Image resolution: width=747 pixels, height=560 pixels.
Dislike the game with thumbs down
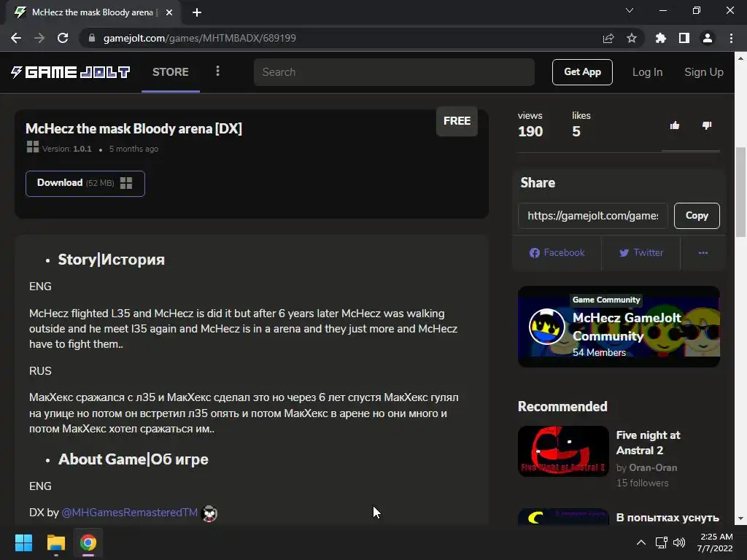(707, 125)
